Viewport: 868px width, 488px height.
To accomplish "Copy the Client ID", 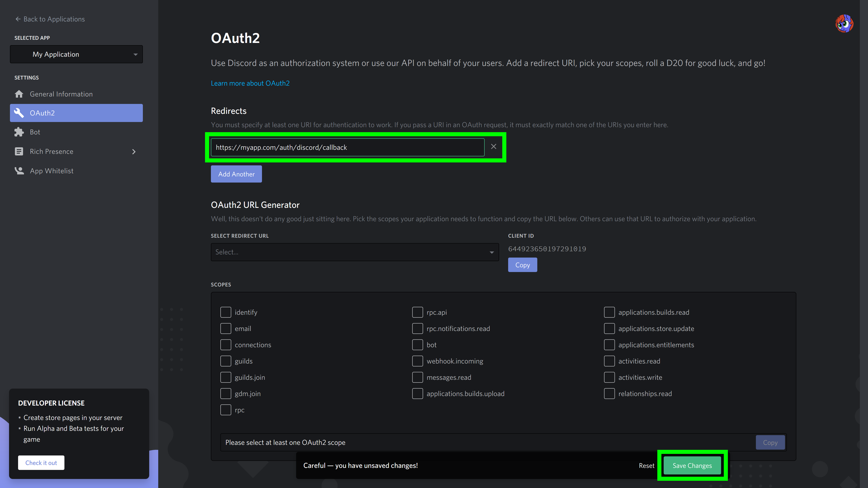I will pyautogui.click(x=522, y=265).
